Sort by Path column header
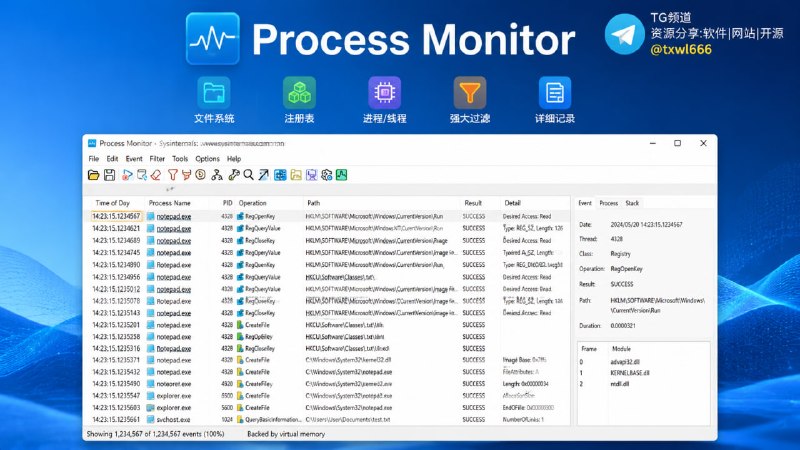 tap(313, 203)
